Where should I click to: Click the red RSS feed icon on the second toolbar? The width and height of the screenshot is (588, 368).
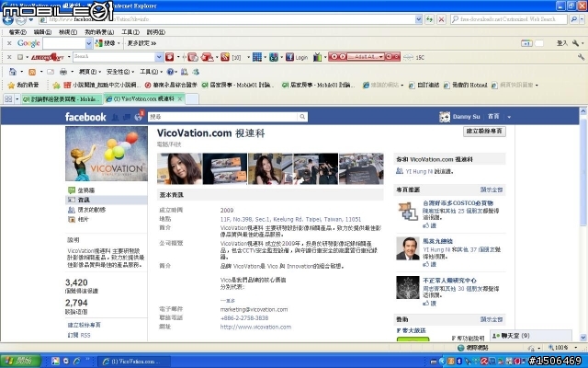(x=224, y=57)
